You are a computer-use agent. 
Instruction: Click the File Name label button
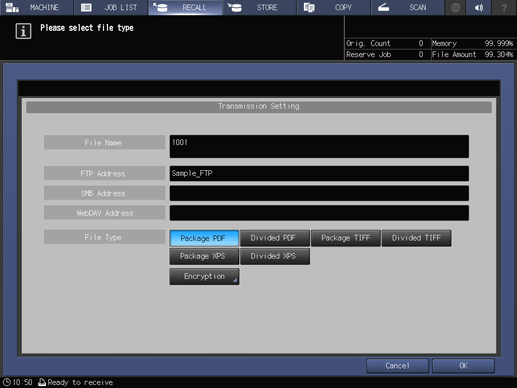tap(104, 142)
